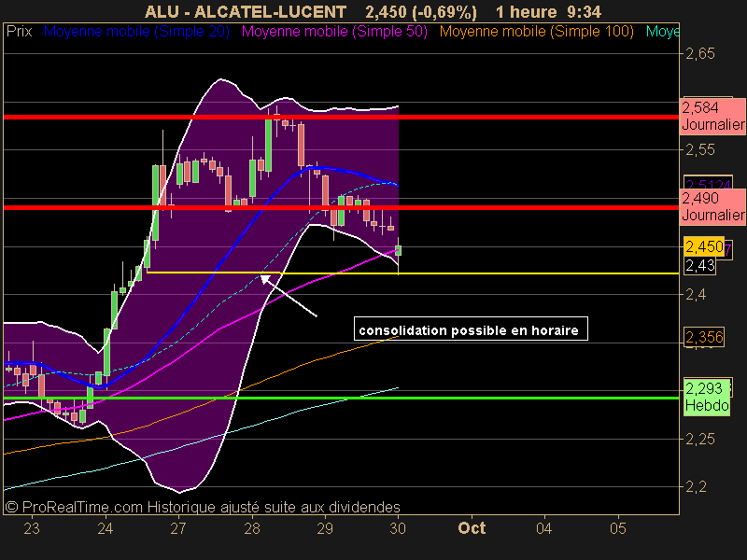Select 'Moyenne mobile (Simple 50)' legend

(334, 32)
